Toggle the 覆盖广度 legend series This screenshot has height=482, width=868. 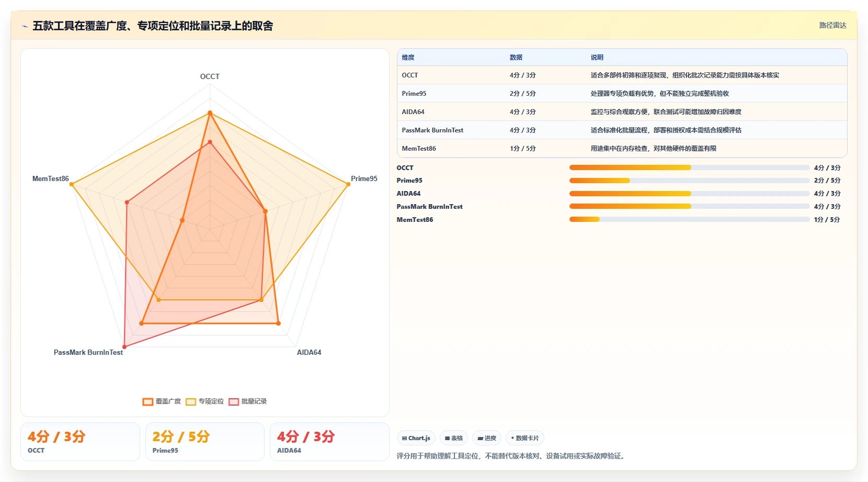click(162, 401)
